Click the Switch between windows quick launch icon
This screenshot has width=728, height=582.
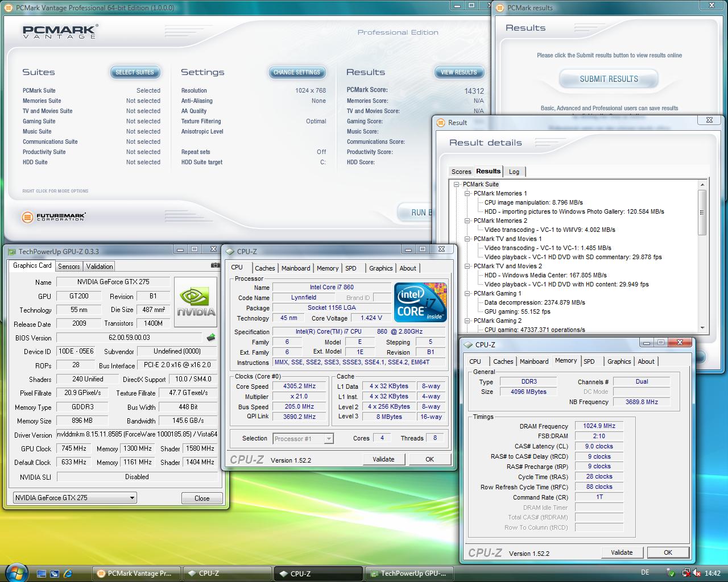tap(55, 573)
